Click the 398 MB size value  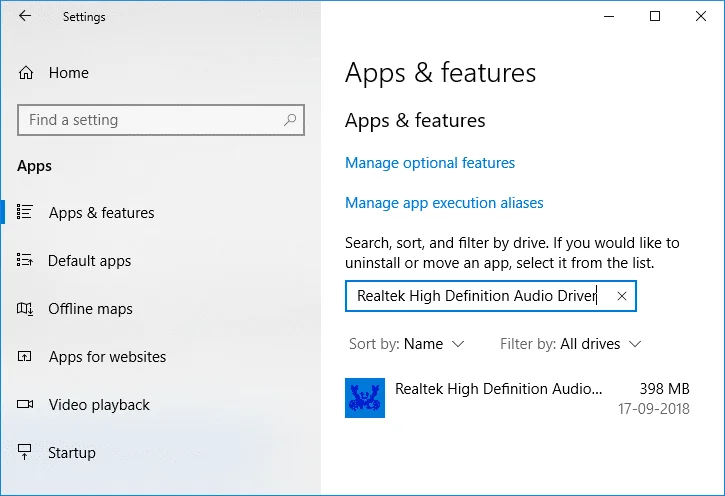664,389
